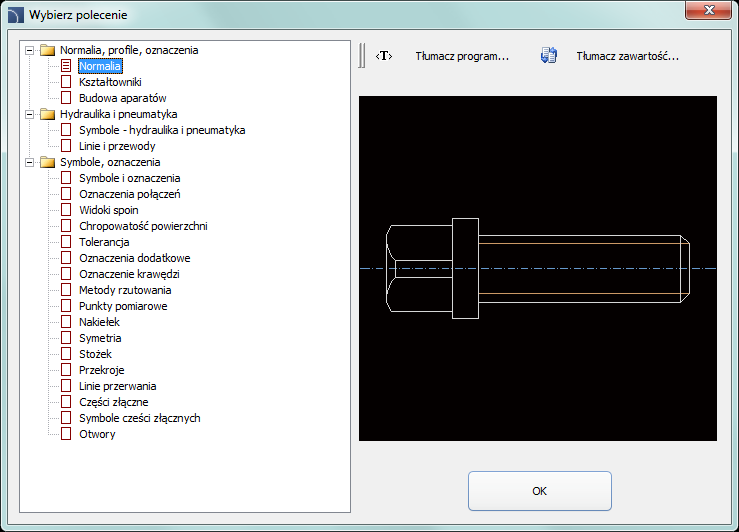The width and height of the screenshot is (739, 532).
Task: Click Tłumacz zawartość... button
Action: coord(627,56)
